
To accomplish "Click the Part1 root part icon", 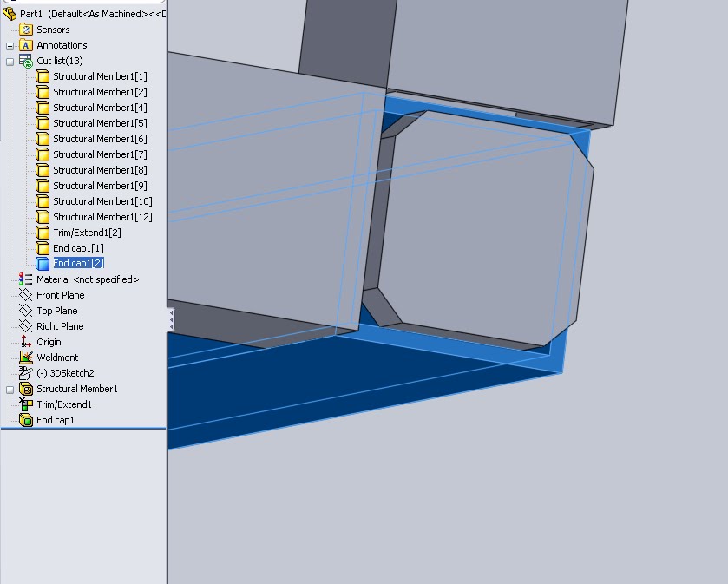I will 10,14.
